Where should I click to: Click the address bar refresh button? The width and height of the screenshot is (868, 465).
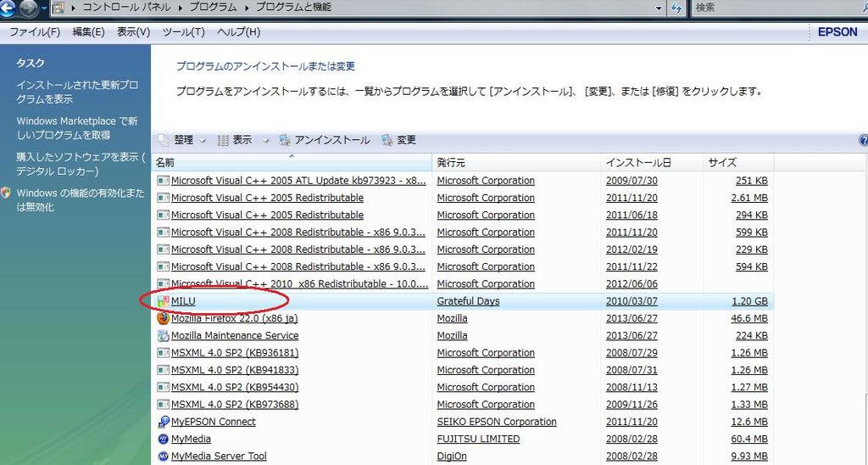tap(676, 8)
